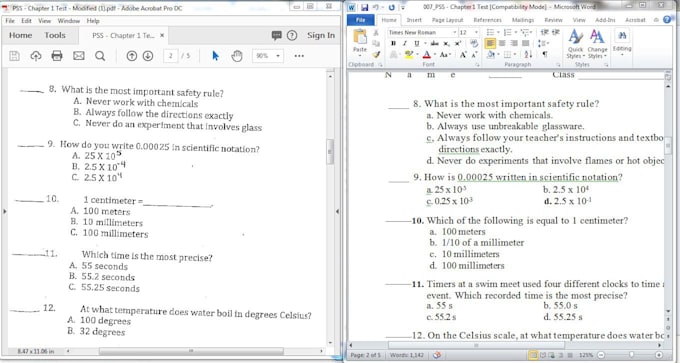Open Word's File backstage button
Image resolution: width=680 pixels, height=363 pixels.
pyautogui.click(x=360, y=20)
